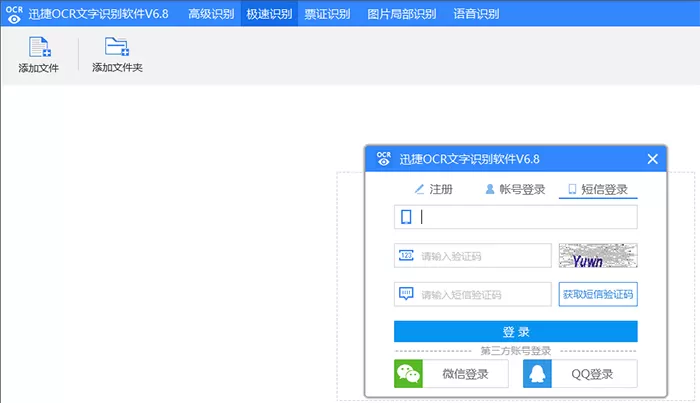Screen dimensions: 700x403
Task: Click the 添加文件 label
Action: [38, 68]
